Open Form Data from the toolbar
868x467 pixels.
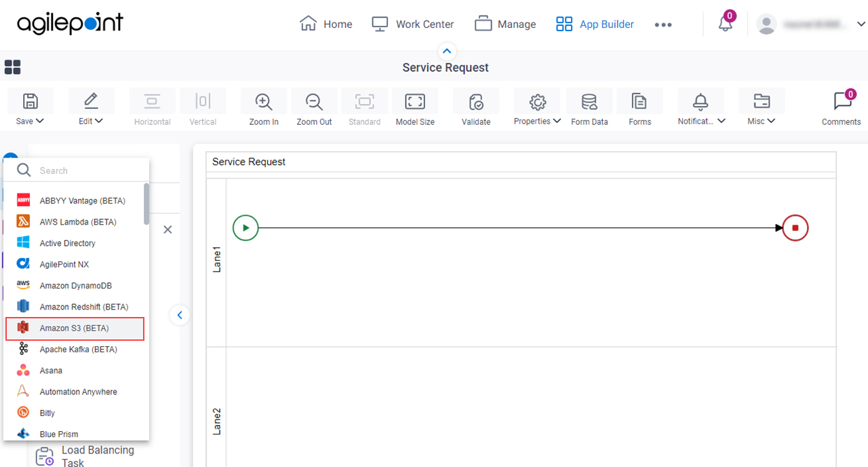[x=589, y=110]
